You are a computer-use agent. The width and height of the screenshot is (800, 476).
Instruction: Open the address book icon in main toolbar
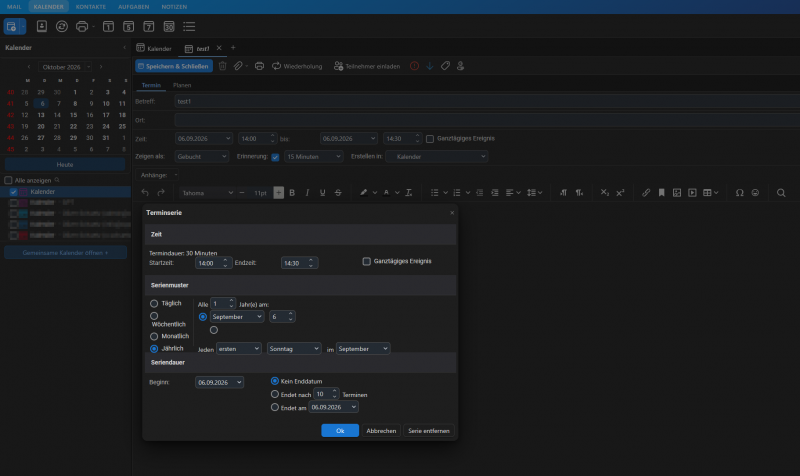pos(42,27)
